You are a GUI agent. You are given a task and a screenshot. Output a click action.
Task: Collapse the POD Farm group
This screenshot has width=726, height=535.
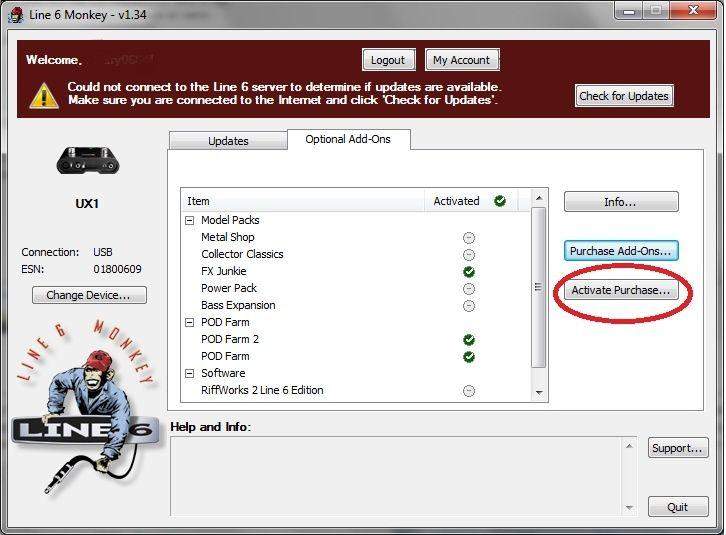[189, 322]
